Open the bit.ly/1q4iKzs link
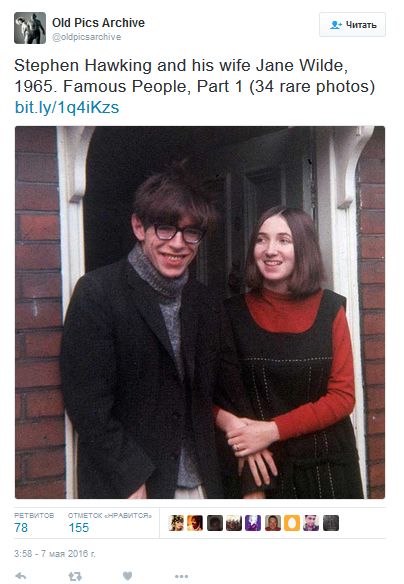This screenshot has height=584, width=404. pyautogui.click(x=67, y=107)
